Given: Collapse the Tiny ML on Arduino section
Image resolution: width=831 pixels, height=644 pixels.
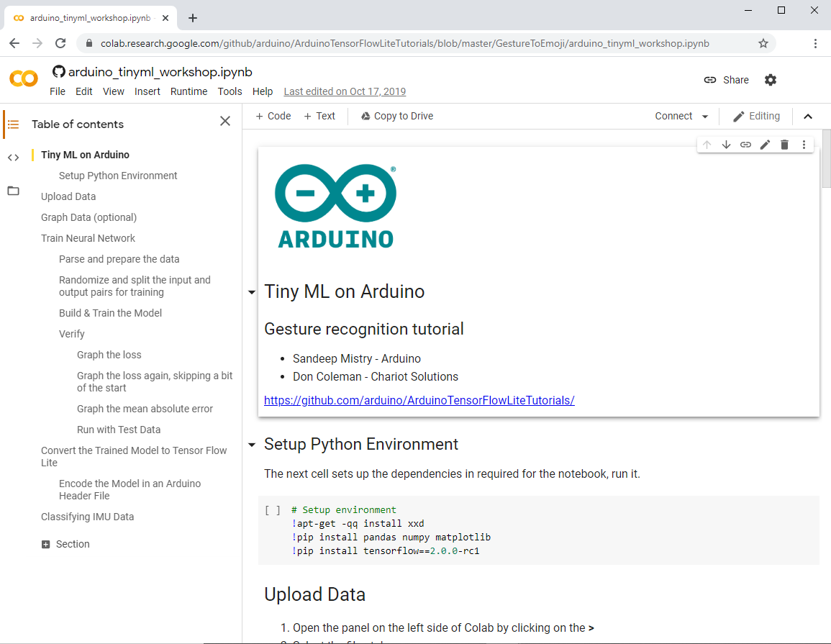Looking at the screenshot, I should tap(252, 292).
